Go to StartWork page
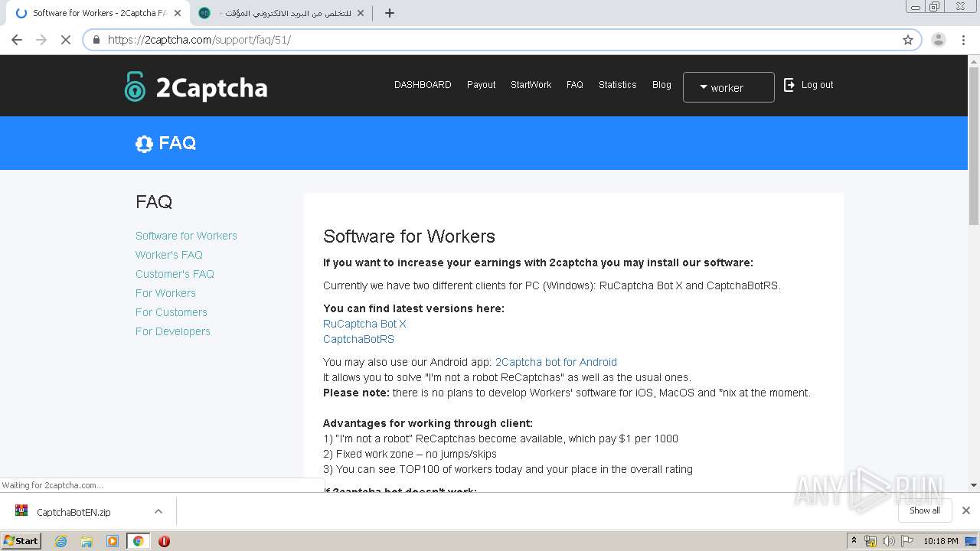The height and width of the screenshot is (551, 980). click(x=531, y=85)
